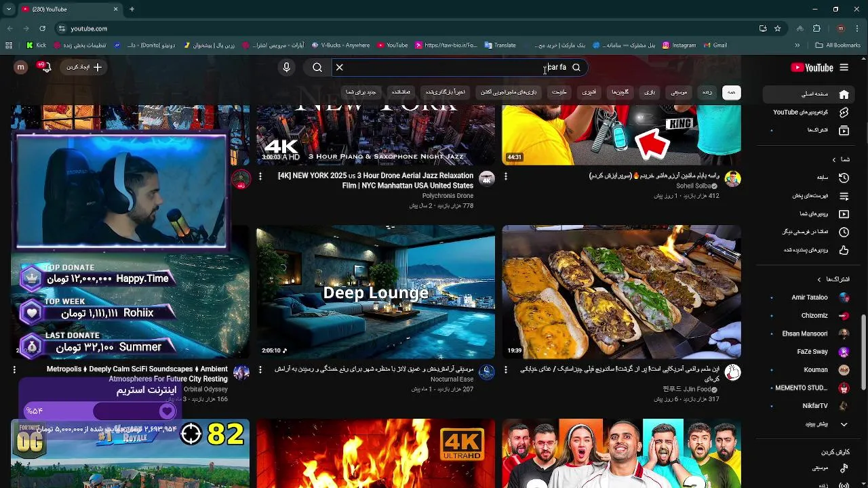Image resolution: width=868 pixels, height=488 pixels.
Task: Clear the search box with the X
Action: (x=339, y=67)
